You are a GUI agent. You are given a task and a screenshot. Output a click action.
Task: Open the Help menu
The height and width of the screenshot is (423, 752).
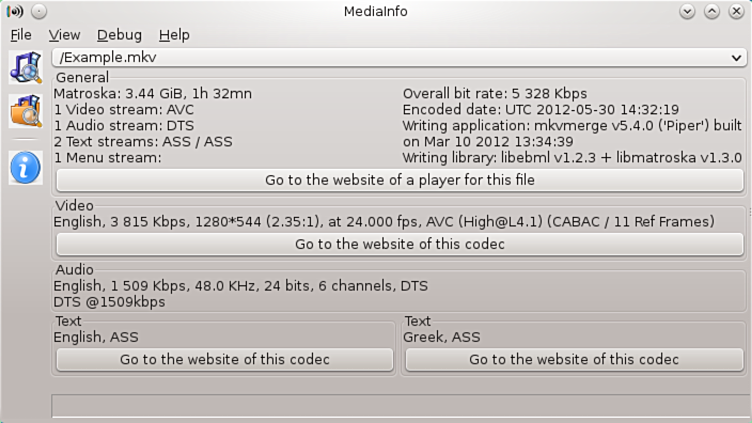(174, 35)
